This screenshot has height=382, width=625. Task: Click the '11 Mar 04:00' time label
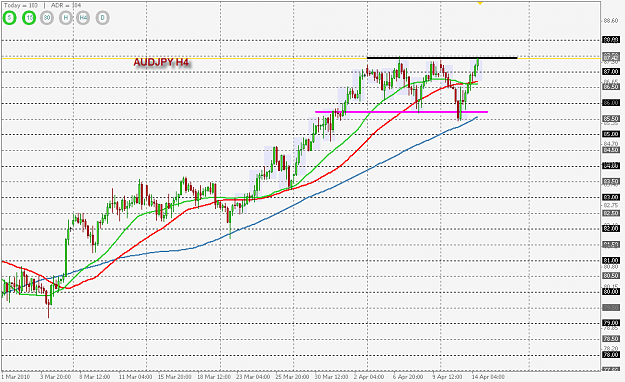coord(135,377)
